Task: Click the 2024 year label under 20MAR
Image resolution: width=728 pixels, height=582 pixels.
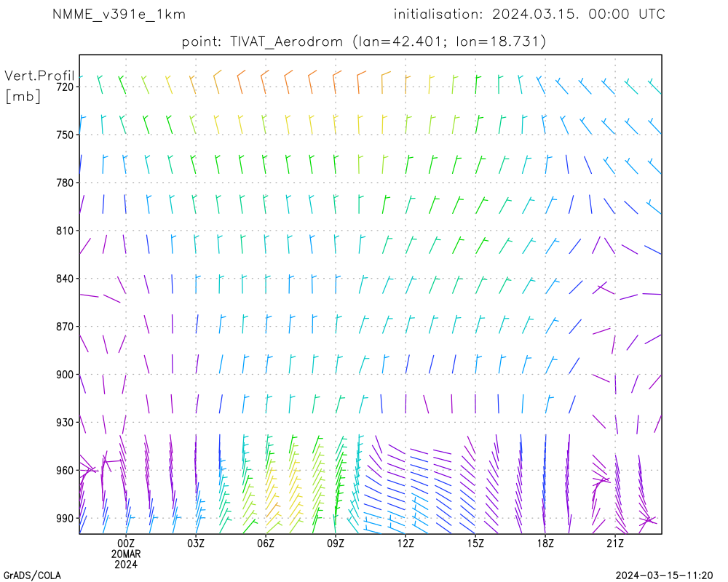Action: (x=126, y=565)
